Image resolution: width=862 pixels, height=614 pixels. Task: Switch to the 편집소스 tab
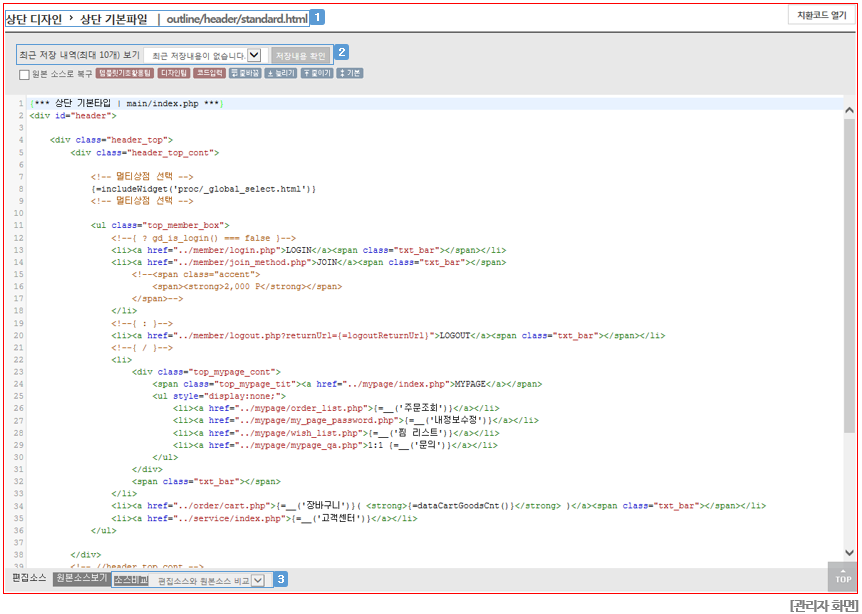[29, 578]
